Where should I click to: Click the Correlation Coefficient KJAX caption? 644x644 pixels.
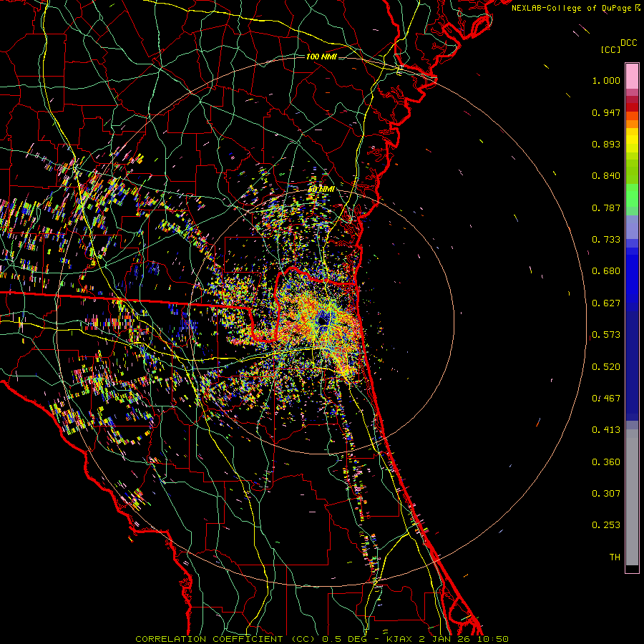click(322, 639)
